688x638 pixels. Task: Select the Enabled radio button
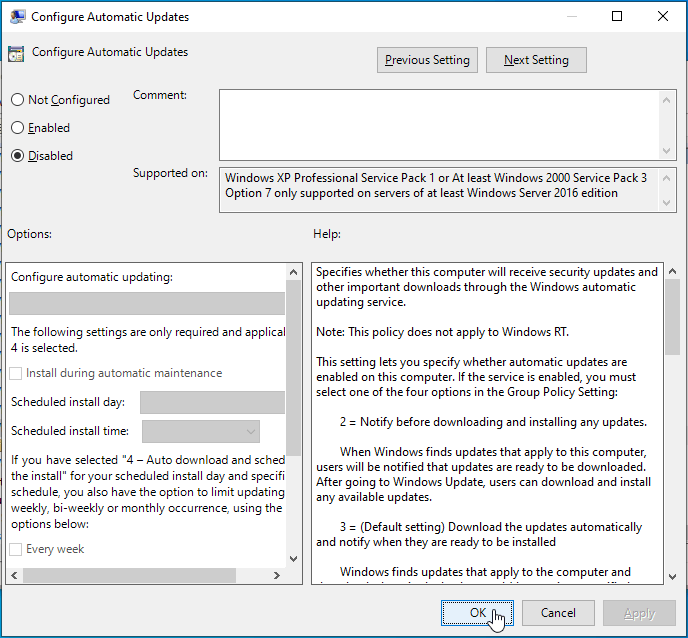17,128
